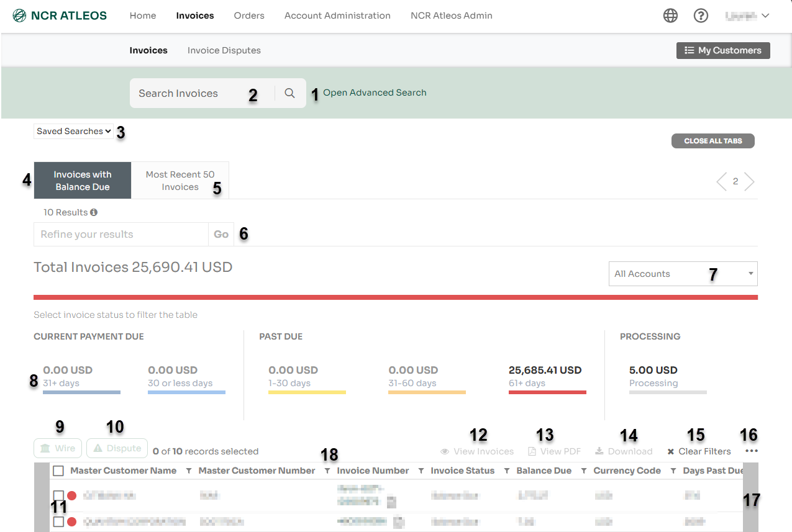This screenshot has width=792, height=532.
Task: Check the checkbox on the second invoice row
Action: pyautogui.click(x=58, y=521)
